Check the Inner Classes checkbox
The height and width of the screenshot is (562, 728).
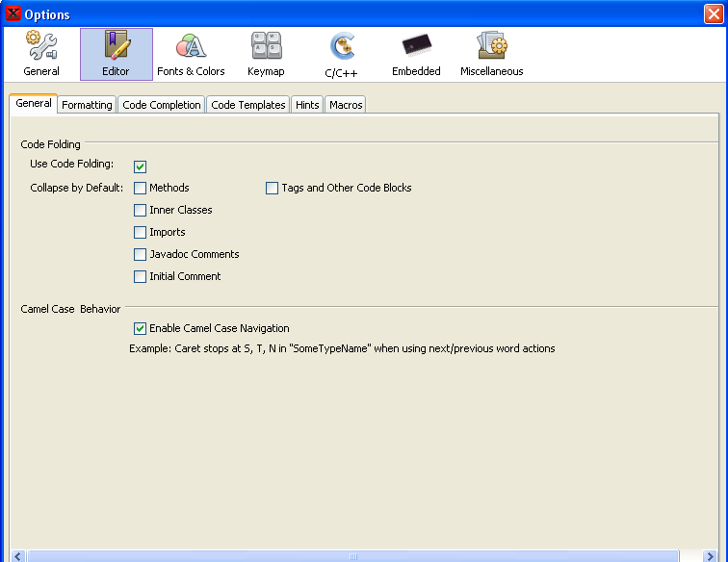point(141,211)
